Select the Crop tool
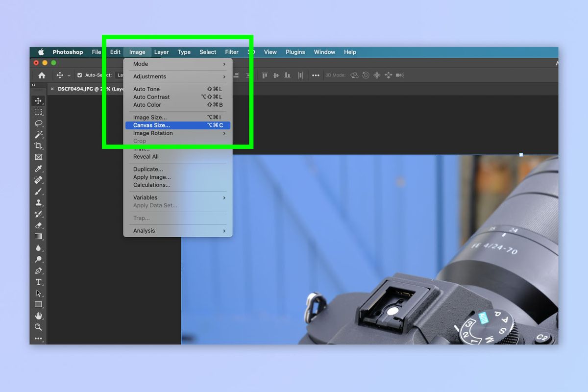Viewport: 588px width, 392px height. (39, 146)
